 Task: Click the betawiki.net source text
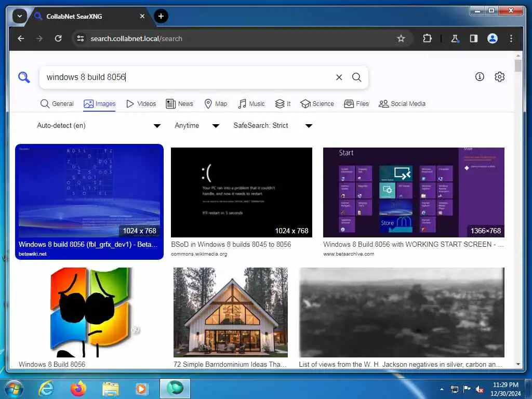tap(33, 254)
